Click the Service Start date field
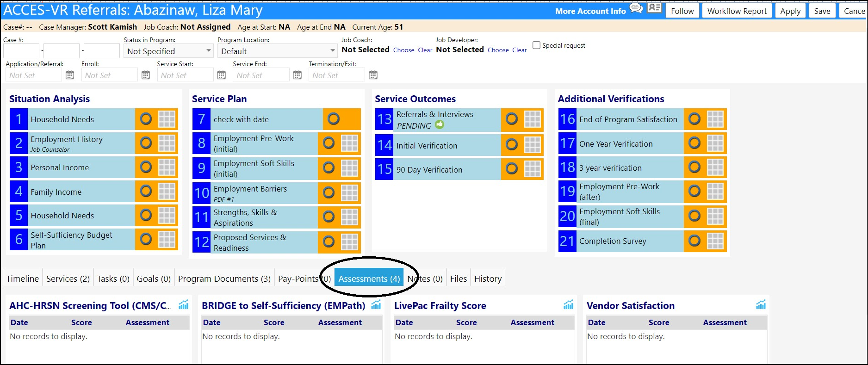 tap(186, 75)
